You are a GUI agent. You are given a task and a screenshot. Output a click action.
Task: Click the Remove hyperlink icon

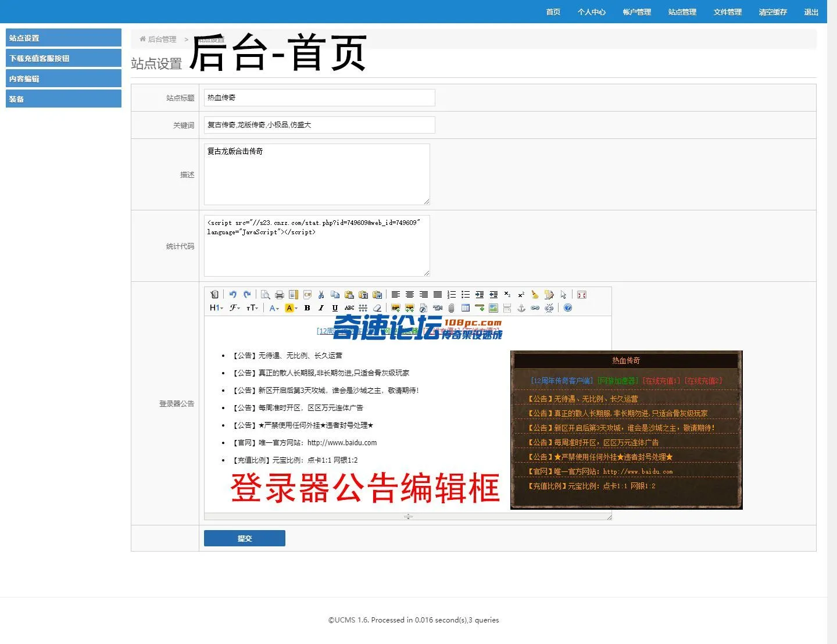[x=549, y=308]
